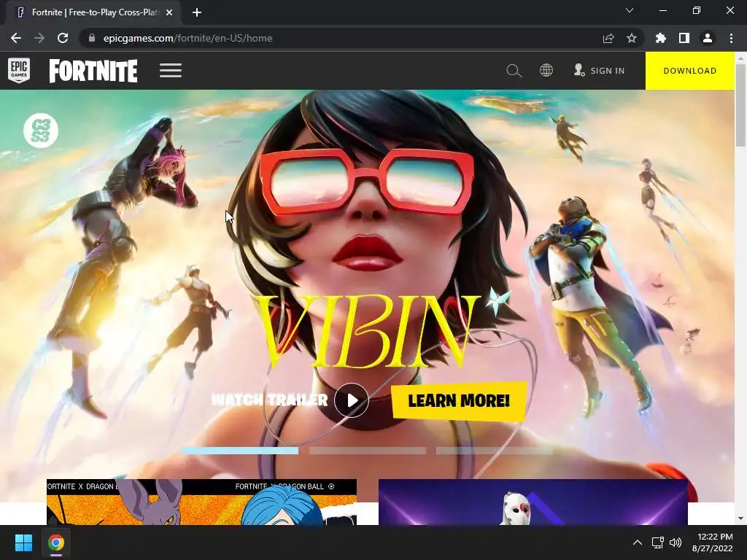Screen dimensions: 747x560
Task: Select the Fortnite browser tab
Action: pos(93,13)
